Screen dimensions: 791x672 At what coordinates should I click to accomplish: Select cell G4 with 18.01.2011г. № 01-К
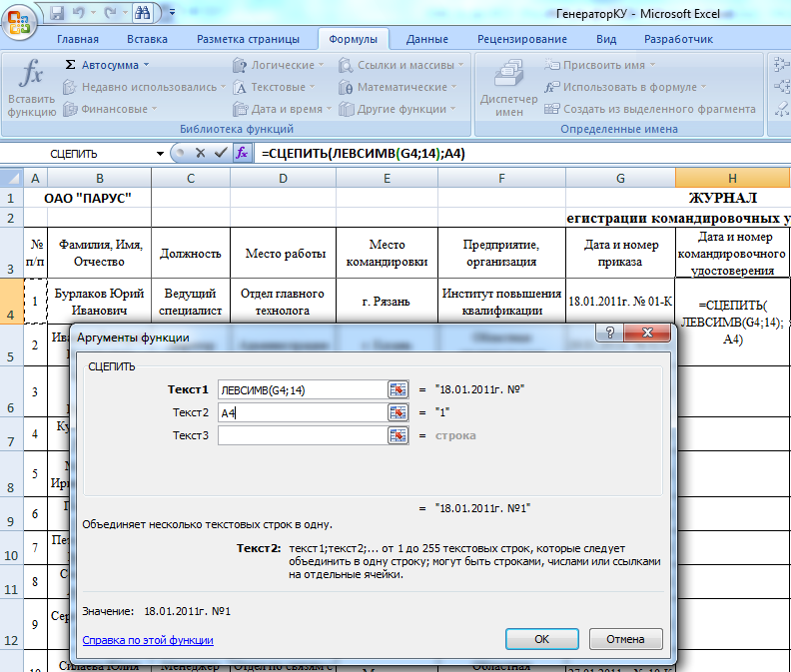tap(620, 302)
